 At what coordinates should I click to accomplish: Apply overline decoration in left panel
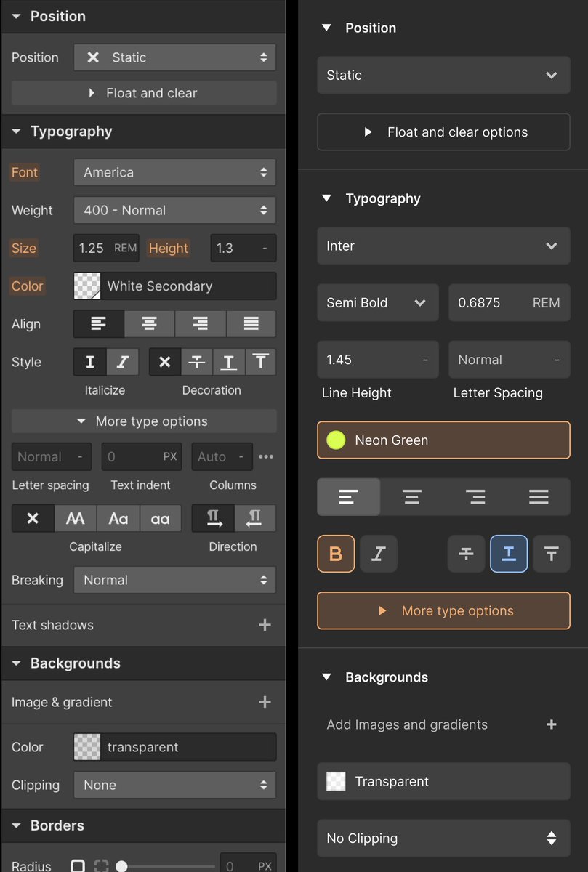click(261, 362)
